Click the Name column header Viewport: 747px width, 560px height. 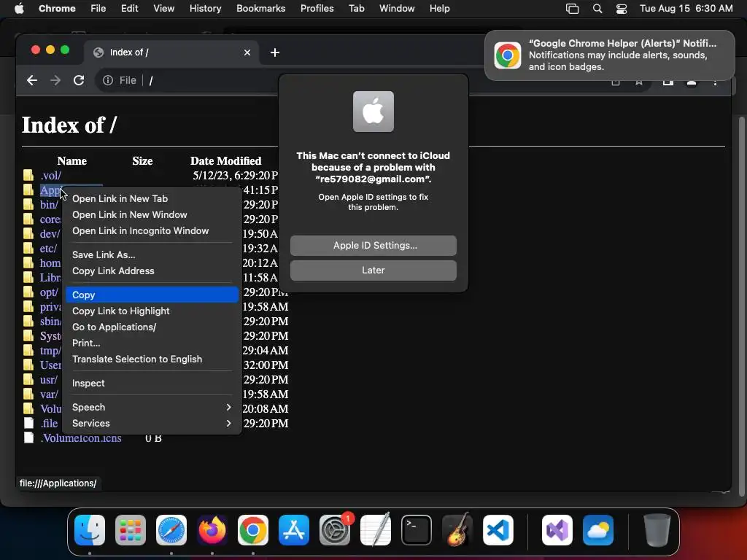tap(72, 161)
